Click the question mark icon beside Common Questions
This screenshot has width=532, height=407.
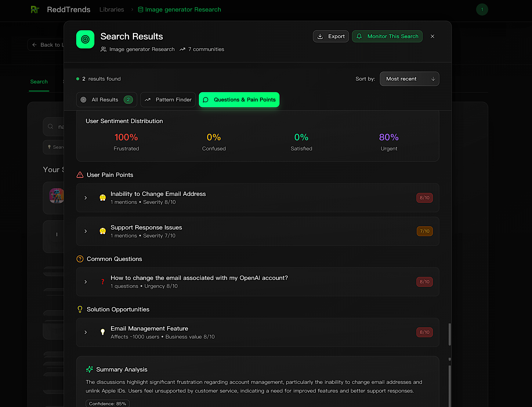point(80,259)
